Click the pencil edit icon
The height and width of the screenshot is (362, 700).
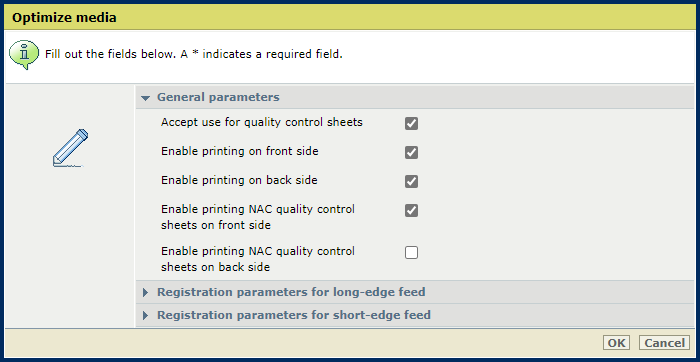pos(70,148)
